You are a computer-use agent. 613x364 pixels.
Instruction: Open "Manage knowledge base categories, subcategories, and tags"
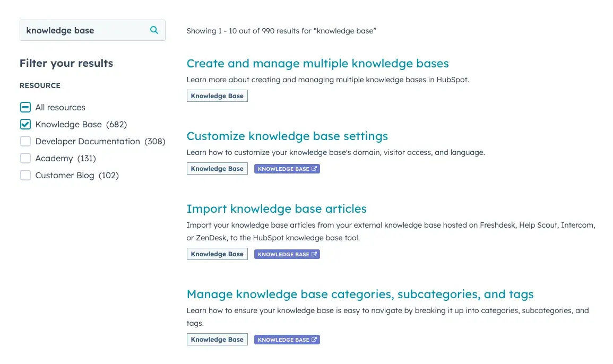360,294
